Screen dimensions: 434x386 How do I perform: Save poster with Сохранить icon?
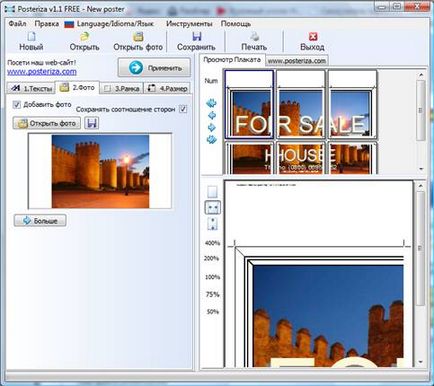[197, 36]
